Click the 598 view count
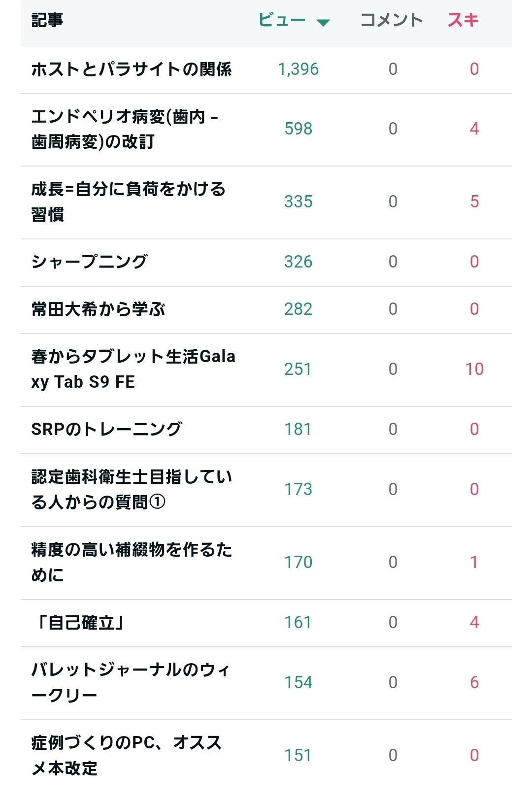Screen dimensions: 532x804 click(299, 129)
